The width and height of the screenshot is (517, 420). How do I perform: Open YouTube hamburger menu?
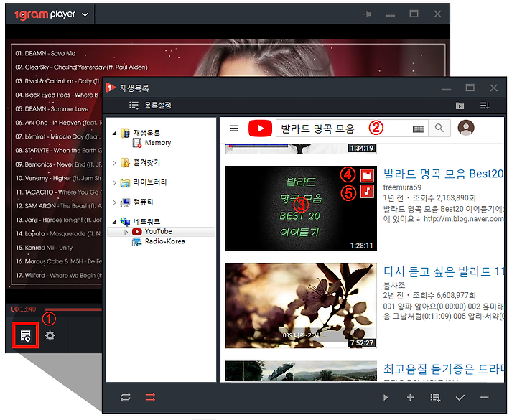(234, 128)
